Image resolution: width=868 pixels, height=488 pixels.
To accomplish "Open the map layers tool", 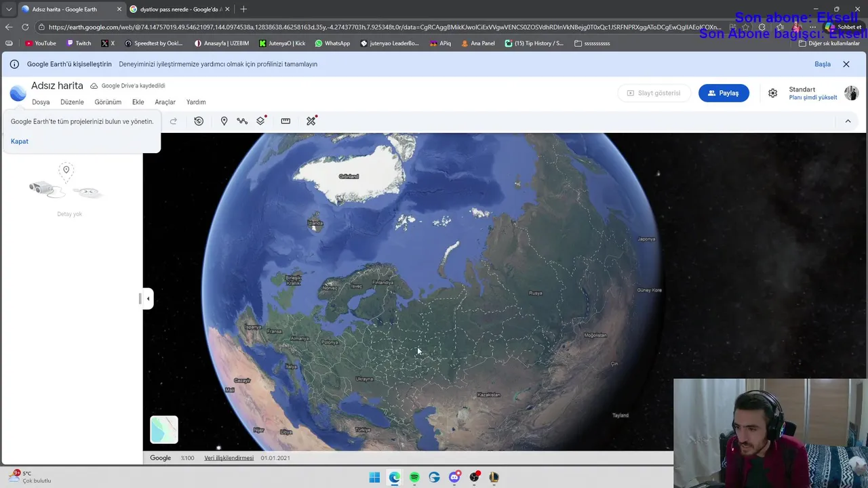I will click(x=261, y=121).
